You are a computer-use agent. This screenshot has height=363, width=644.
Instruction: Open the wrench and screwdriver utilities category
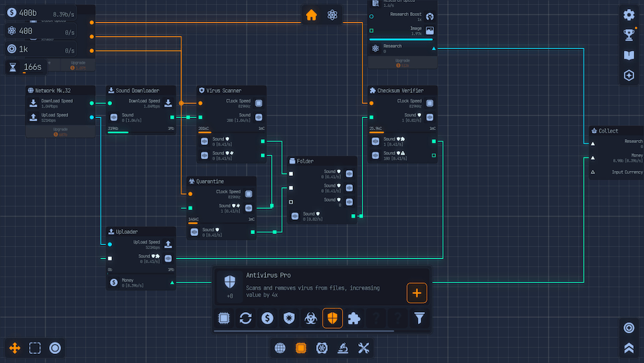[x=363, y=348]
